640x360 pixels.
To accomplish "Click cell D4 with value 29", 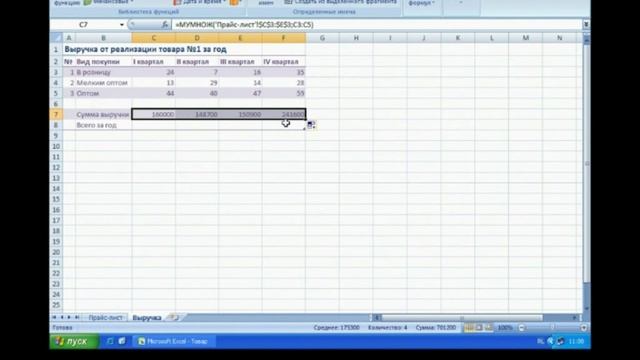I will [197, 83].
